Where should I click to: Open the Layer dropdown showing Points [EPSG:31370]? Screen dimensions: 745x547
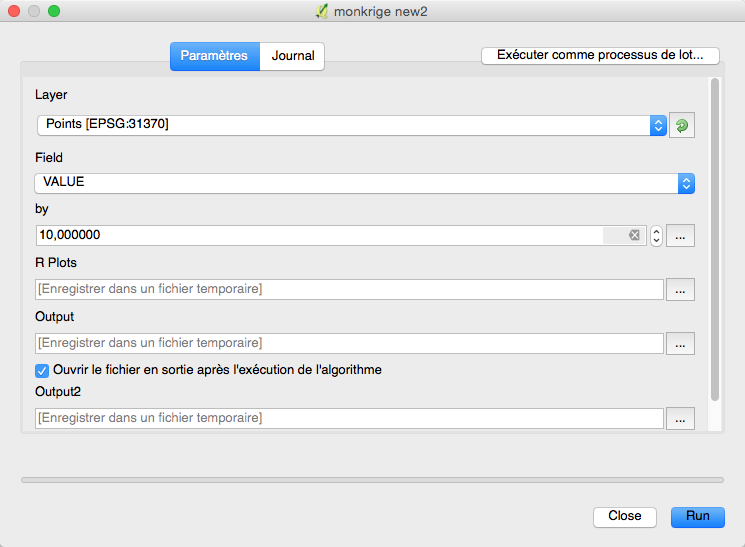coord(350,125)
